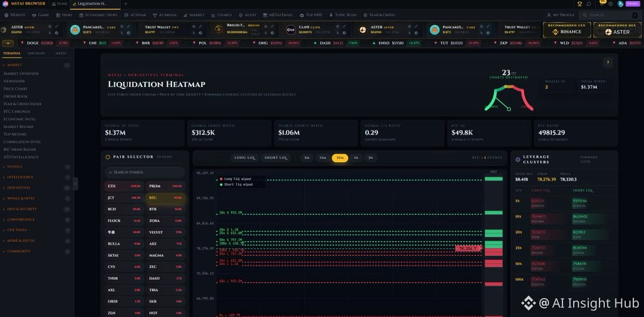Expand the Convergence sidebar section

(x=36, y=219)
